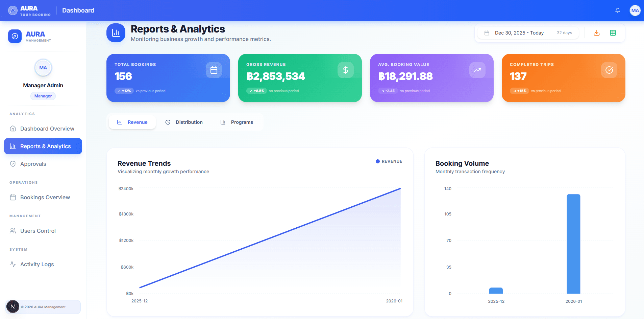
Task: Click the 2026-01 bar in Booking Volume
Action: (x=573, y=244)
